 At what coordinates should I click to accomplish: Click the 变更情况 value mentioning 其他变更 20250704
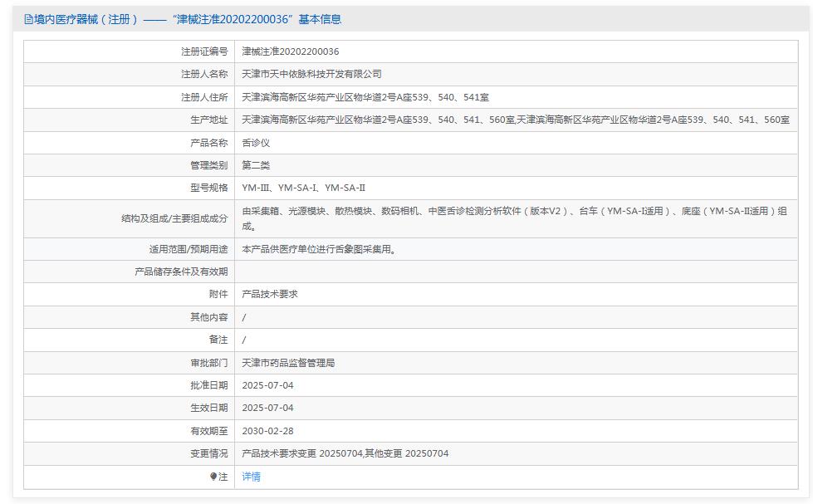pos(345,453)
